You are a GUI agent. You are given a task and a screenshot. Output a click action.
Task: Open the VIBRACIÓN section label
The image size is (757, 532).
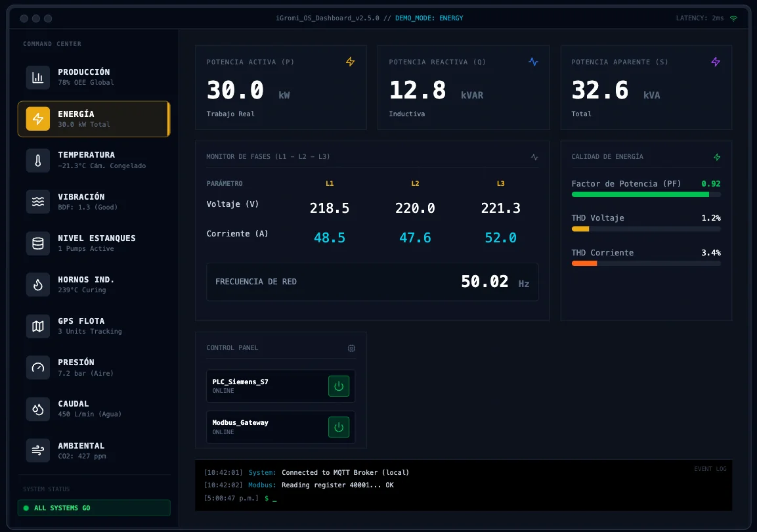point(81,197)
